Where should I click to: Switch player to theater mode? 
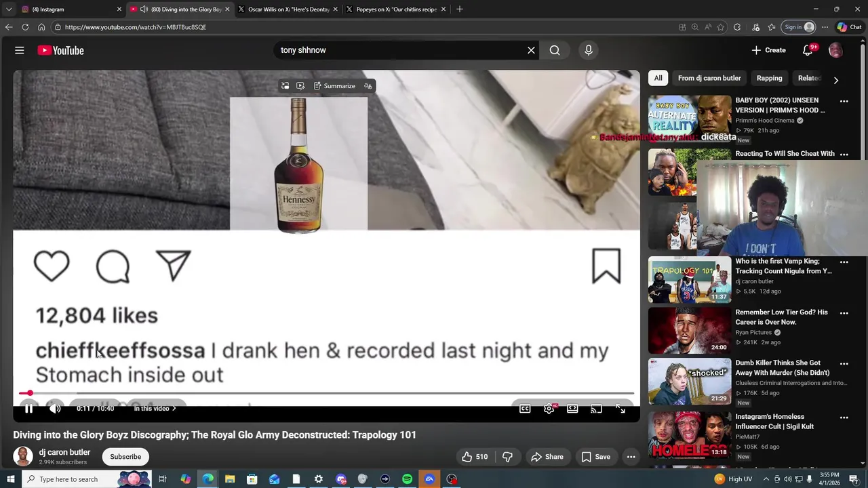(x=572, y=409)
